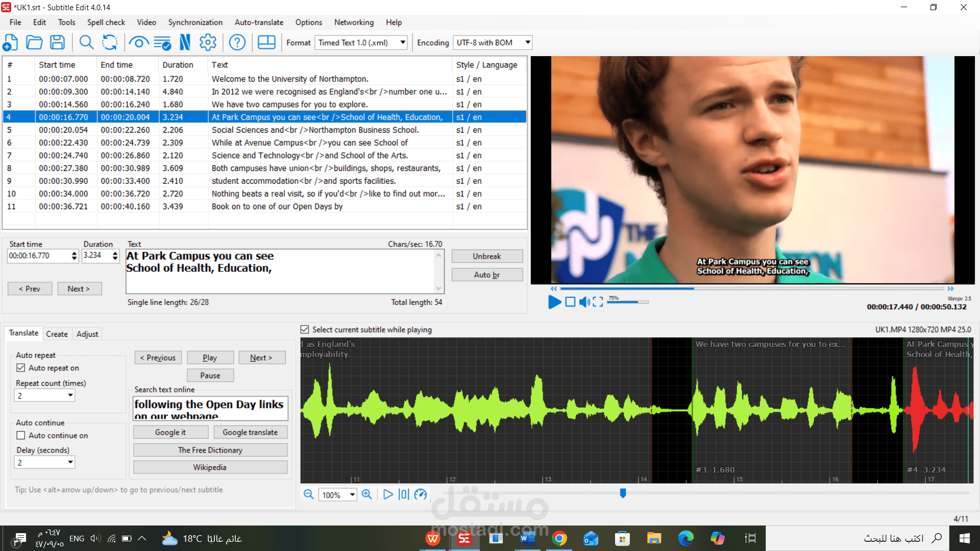
Task: Mute the video player volume icon
Action: coord(584,302)
